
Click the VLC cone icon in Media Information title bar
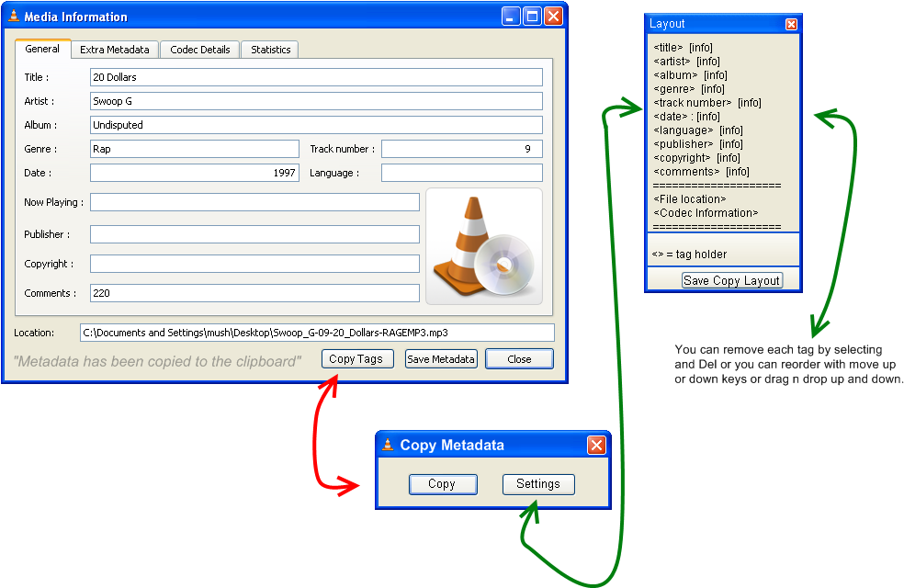point(14,16)
